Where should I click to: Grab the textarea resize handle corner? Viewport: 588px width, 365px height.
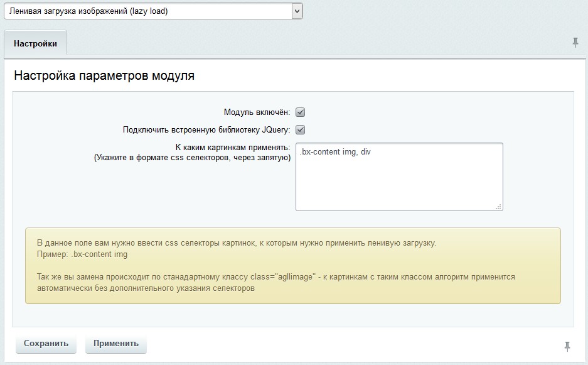(x=498, y=206)
